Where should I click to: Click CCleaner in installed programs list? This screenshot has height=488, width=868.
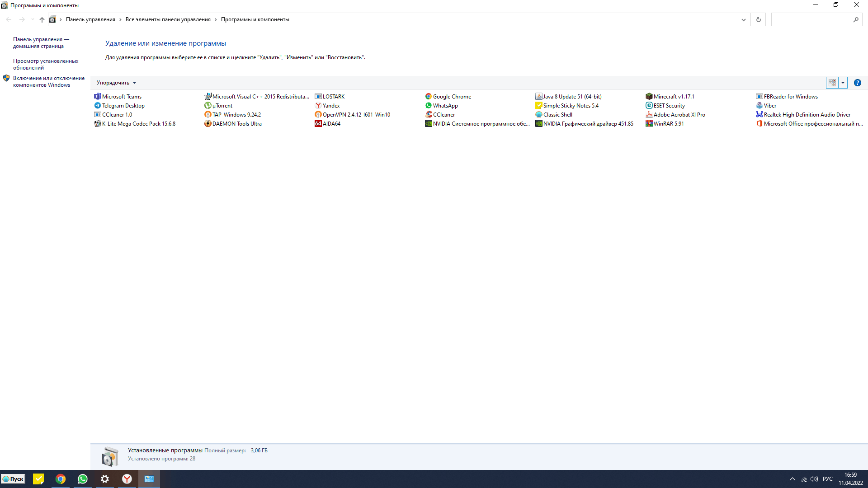click(x=443, y=114)
